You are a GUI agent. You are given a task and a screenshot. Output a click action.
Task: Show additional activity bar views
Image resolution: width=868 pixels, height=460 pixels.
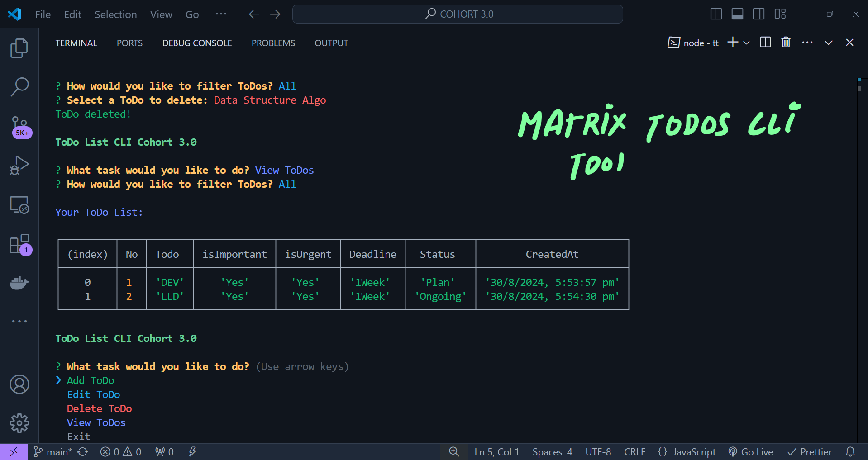click(19, 321)
